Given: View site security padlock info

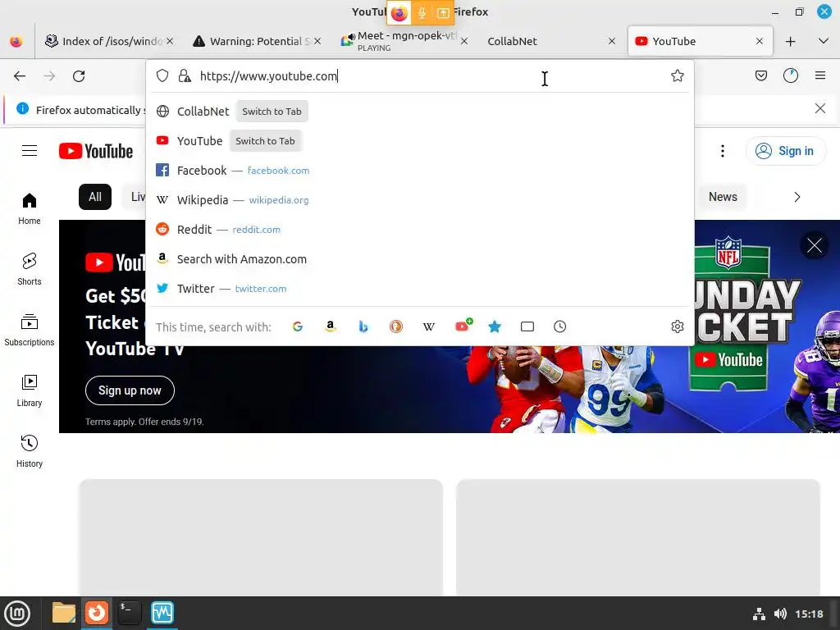Looking at the screenshot, I should [185, 75].
